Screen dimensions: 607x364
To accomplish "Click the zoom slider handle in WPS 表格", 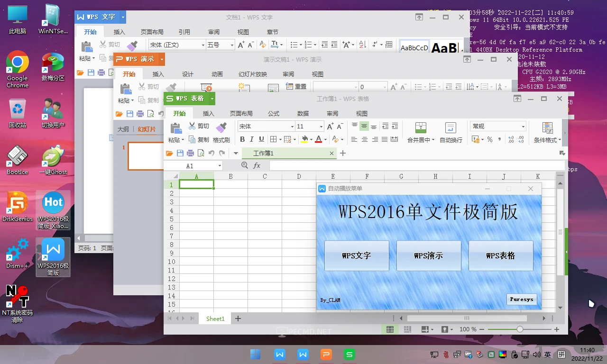I will click(520, 329).
